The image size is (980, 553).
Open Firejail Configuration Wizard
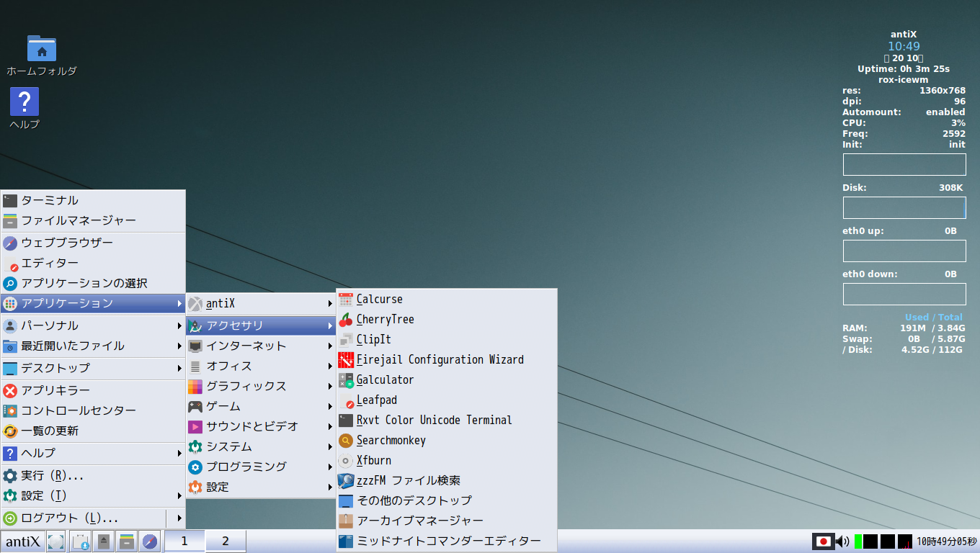point(447,359)
